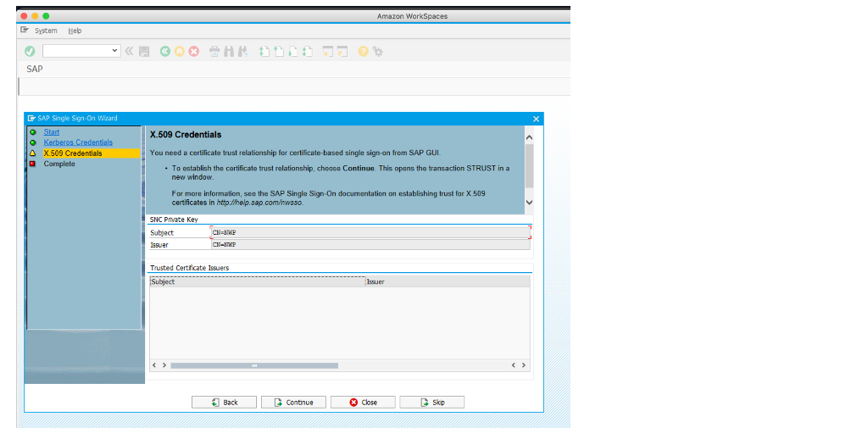Click the yellow Exit toolbar icon
Screen dimensions: 868x434
tap(180, 52)
